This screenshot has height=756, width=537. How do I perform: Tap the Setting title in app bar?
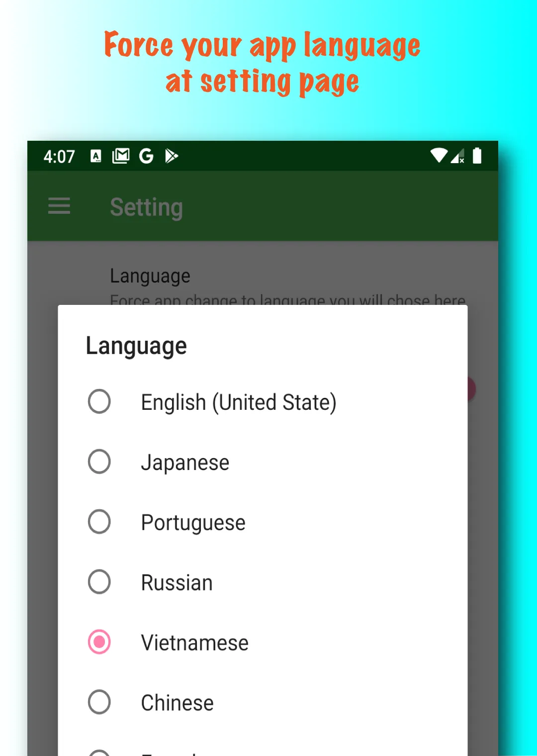coord(146,207)
